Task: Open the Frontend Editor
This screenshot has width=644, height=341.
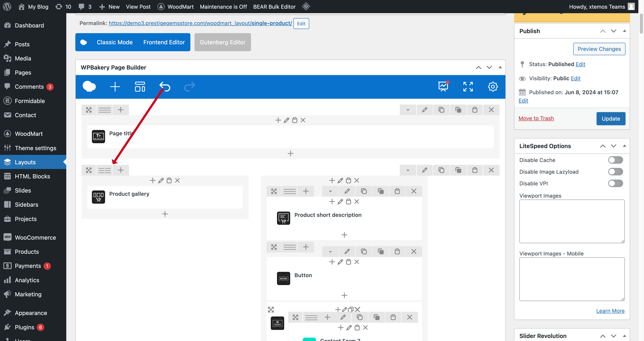Action: tap(164, 42)
